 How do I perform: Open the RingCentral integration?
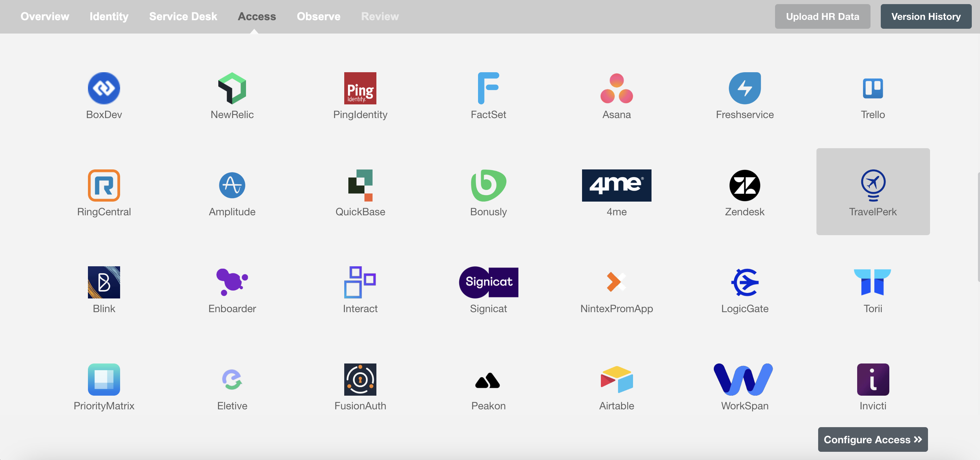pos(104,191)
